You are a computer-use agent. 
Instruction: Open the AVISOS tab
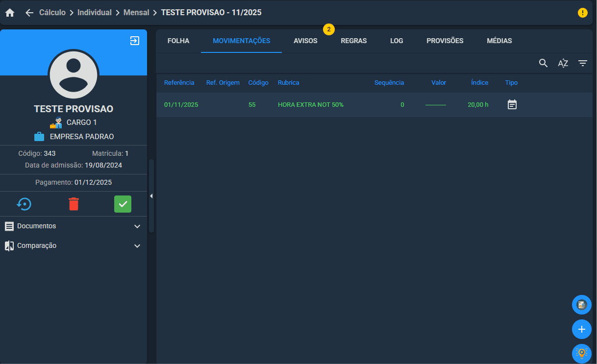(305, 41)
